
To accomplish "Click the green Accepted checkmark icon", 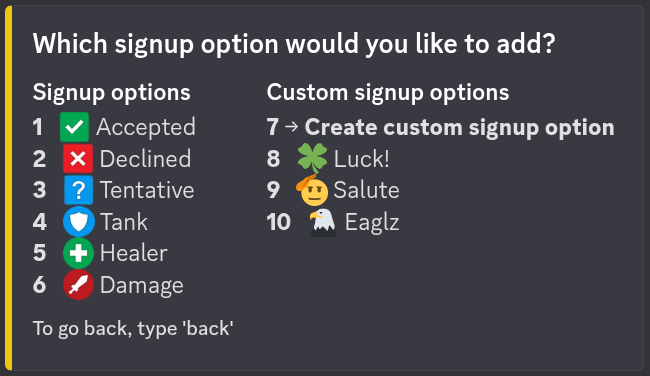I will [74, 127].
